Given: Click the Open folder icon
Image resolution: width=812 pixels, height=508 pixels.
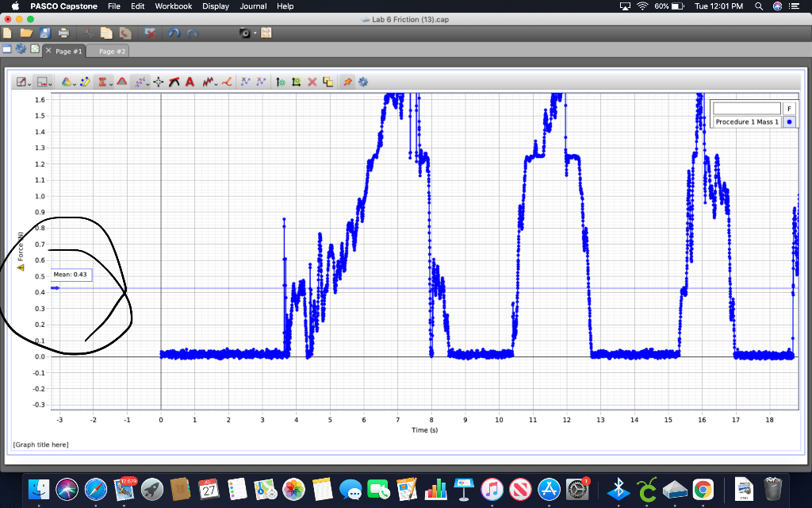Looking at the screenshot, I should point(26,33).
